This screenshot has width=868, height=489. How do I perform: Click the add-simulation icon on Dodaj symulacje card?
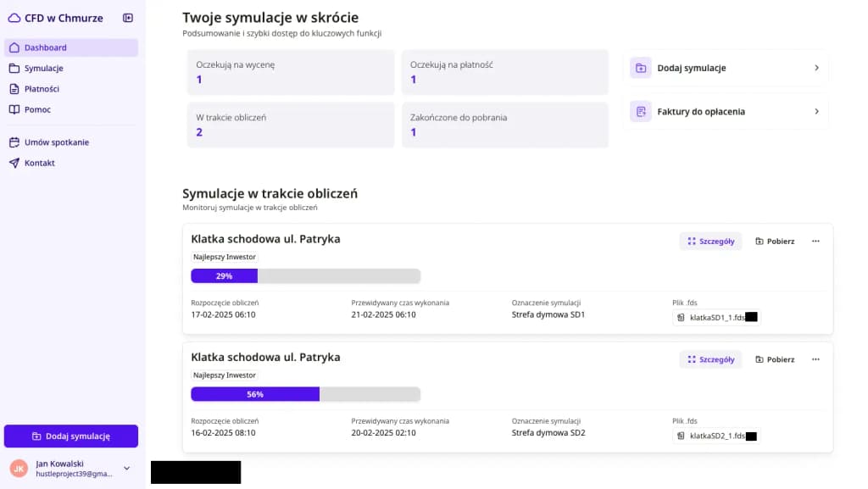[640, 67]
